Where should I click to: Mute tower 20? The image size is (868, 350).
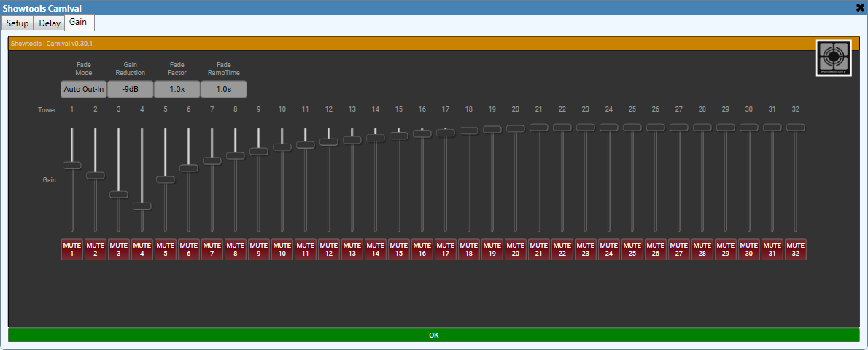(516, 249)
